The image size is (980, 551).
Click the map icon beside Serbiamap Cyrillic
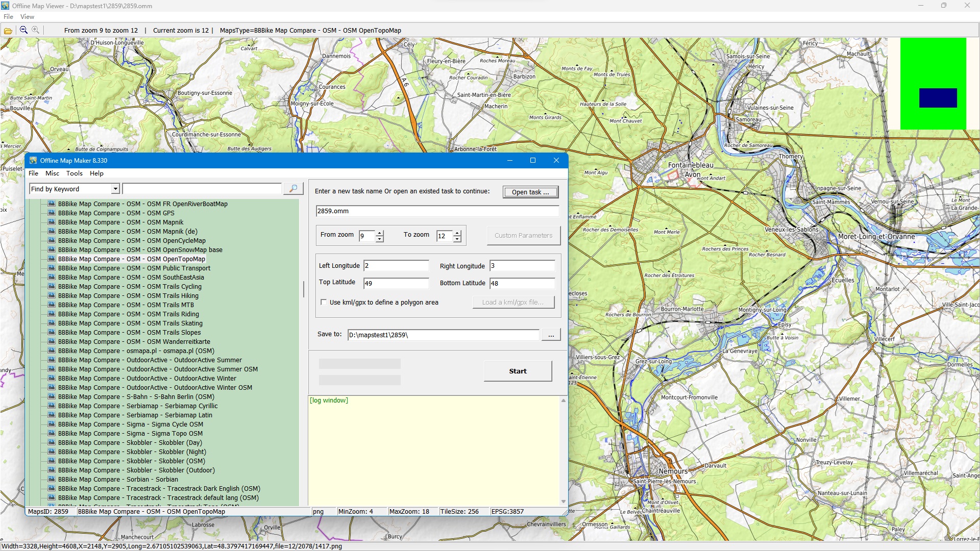click(x=52, y=406)
